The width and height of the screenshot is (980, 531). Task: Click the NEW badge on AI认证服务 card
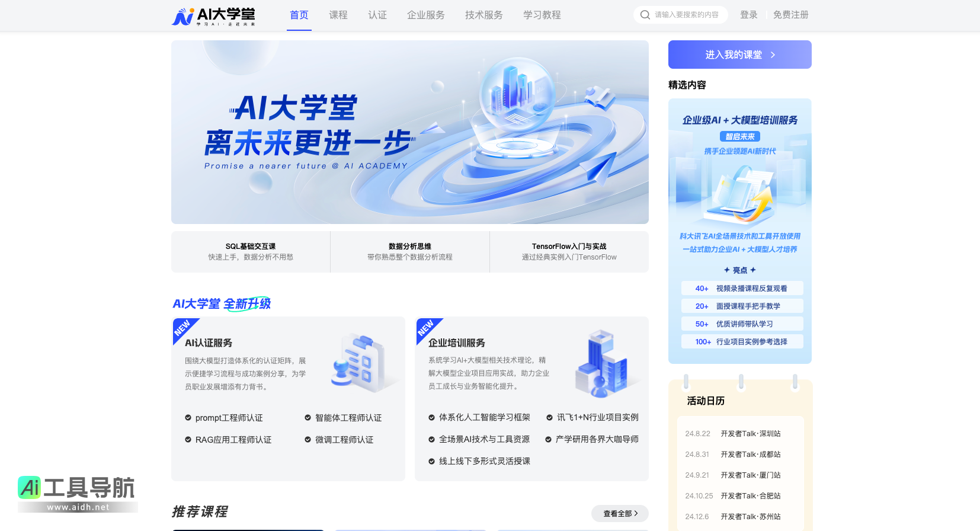pos(182,328)
